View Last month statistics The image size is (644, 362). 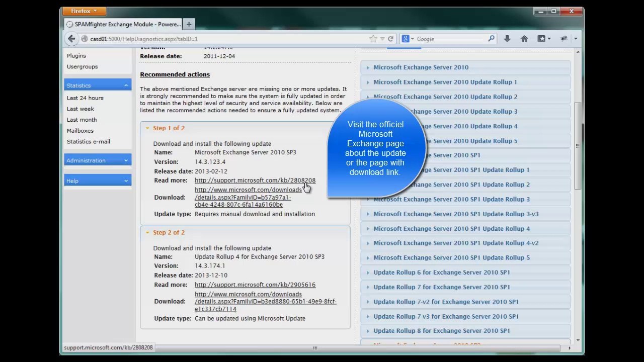click(82, 120)
